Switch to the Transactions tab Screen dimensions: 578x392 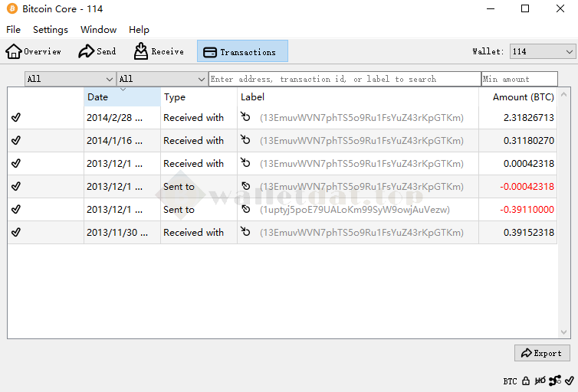pos(242,51)
